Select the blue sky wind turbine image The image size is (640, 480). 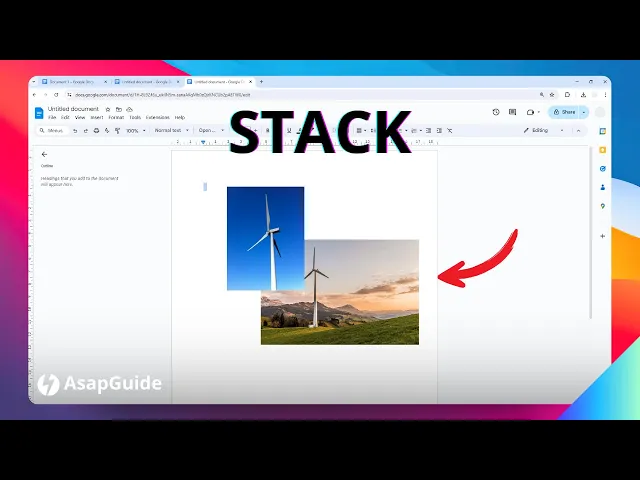265,225
